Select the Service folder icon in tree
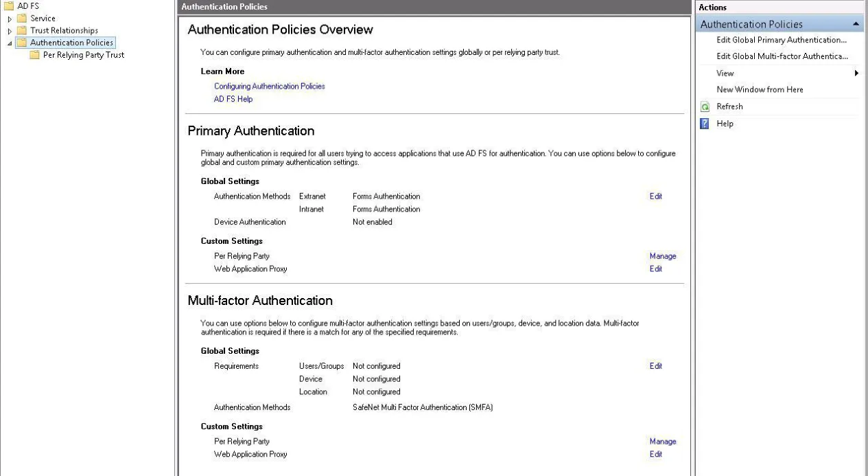 click(22, 19)
